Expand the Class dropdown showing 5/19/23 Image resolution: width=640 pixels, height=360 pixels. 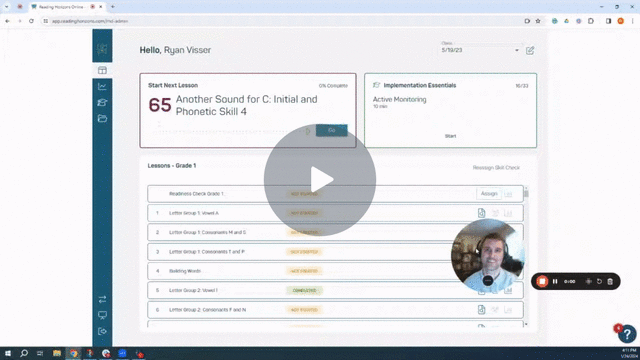(x=480, y=50)
